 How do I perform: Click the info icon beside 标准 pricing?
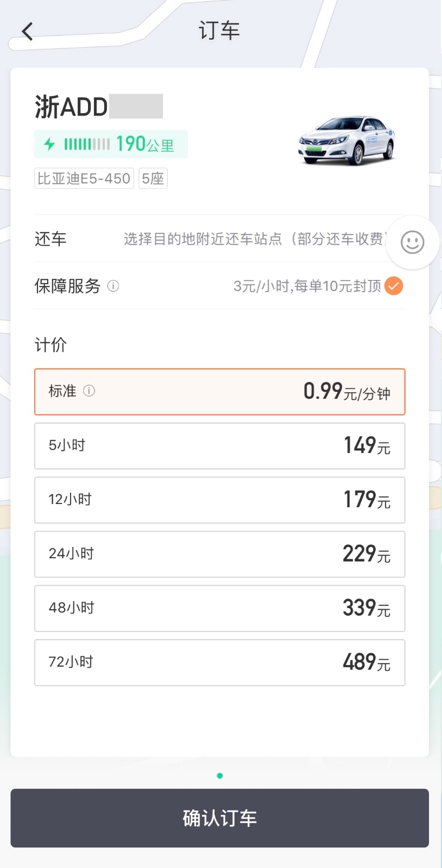tap(90, 392)
